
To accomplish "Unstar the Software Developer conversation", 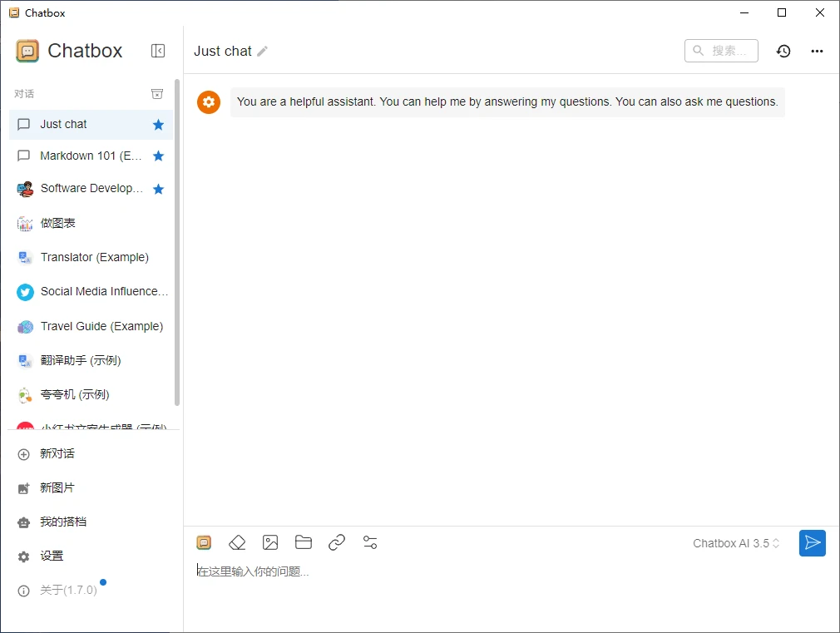I will 158,189.
